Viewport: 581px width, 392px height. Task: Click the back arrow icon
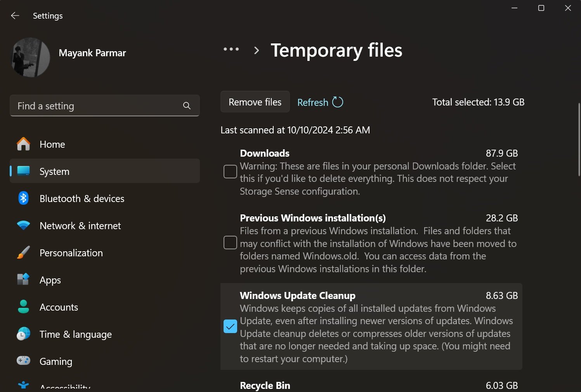15,16
